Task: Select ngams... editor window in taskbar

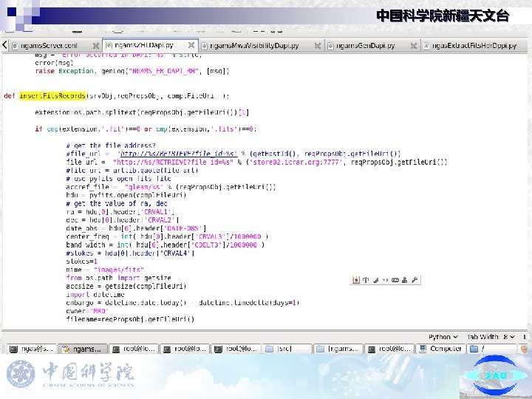Action: pos(83,349)
